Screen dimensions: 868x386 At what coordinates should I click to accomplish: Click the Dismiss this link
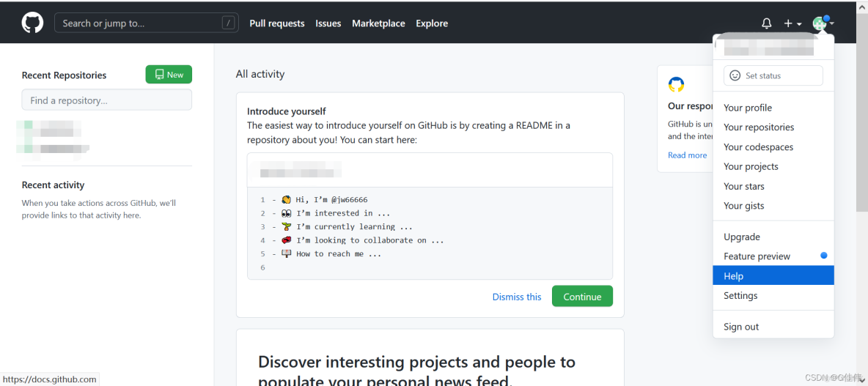[517, 297]
